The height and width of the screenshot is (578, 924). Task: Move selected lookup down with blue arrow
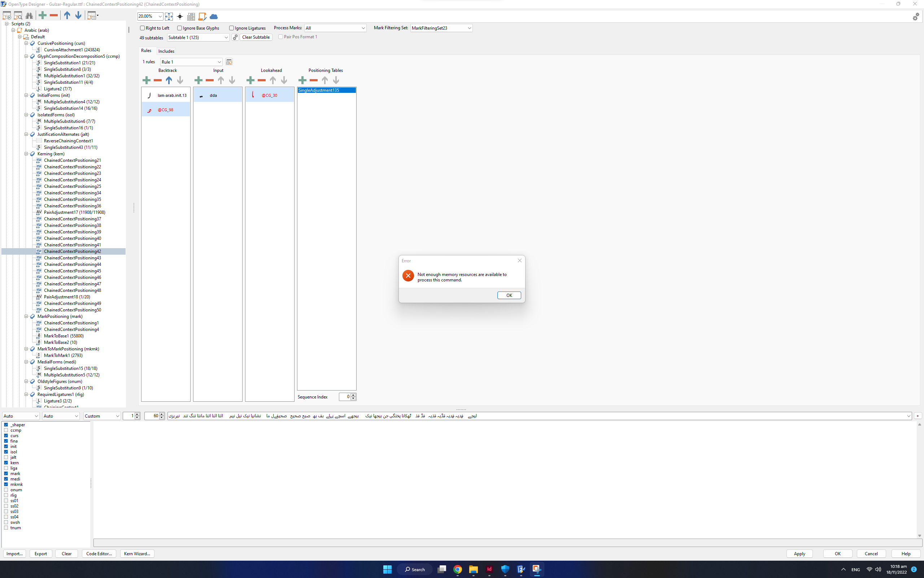[78, 15]
